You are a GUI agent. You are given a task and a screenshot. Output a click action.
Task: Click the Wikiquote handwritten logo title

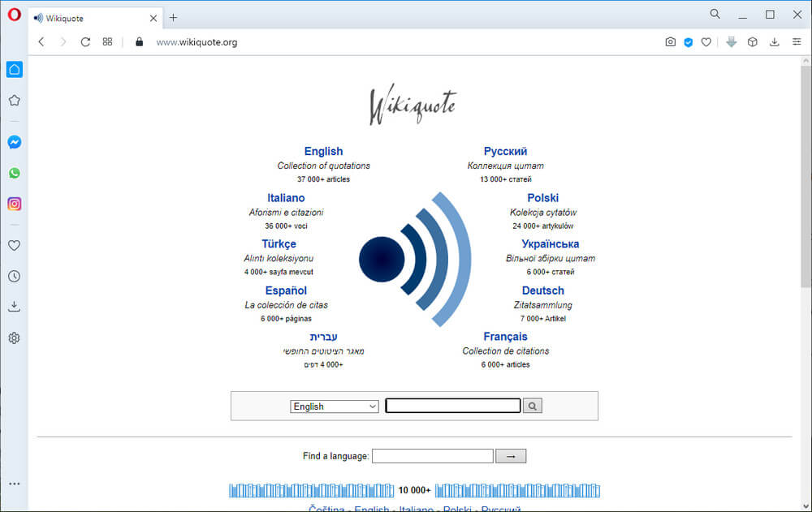[412, 105]
